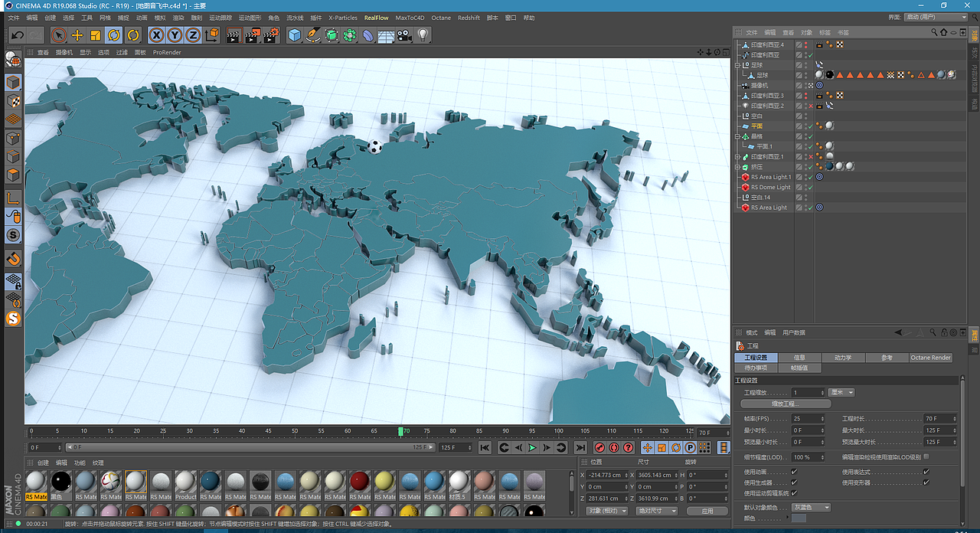Open the 文件 menu in the menu bar
The width and height of the screenshot is (980, 533).
pyautogui.click(x=14, y=18)
